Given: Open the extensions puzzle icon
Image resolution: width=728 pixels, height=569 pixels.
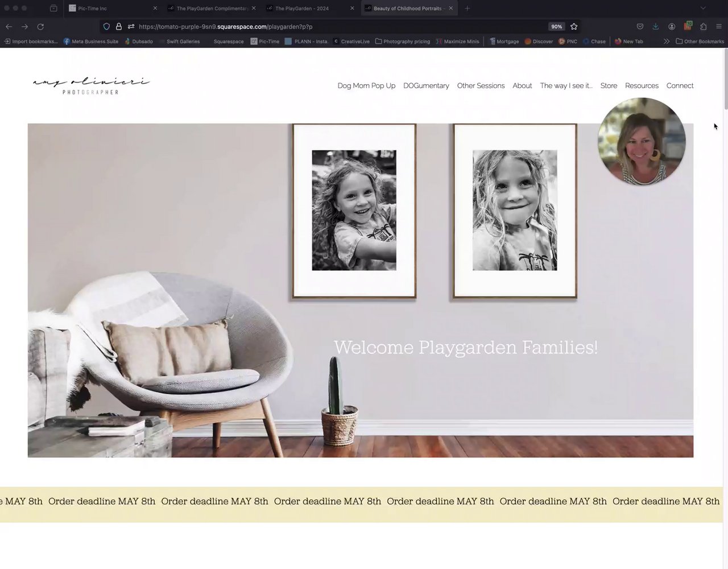Looking at the screenshot, I should click(704, 27).
